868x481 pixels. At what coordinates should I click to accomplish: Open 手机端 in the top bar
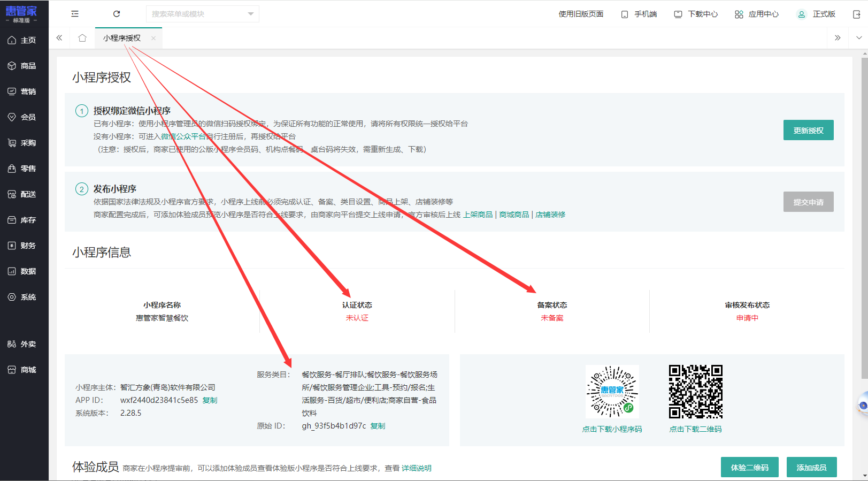[639, 14]
